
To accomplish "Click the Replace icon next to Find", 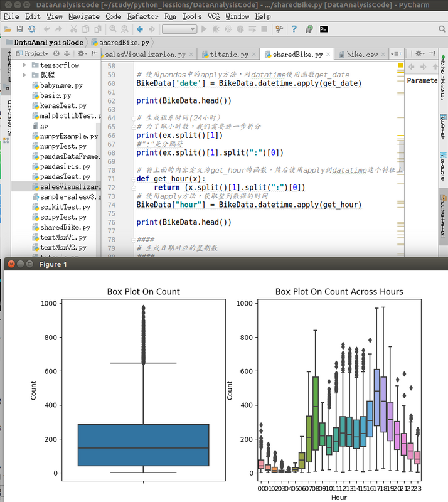I will (x=125, y=29).
